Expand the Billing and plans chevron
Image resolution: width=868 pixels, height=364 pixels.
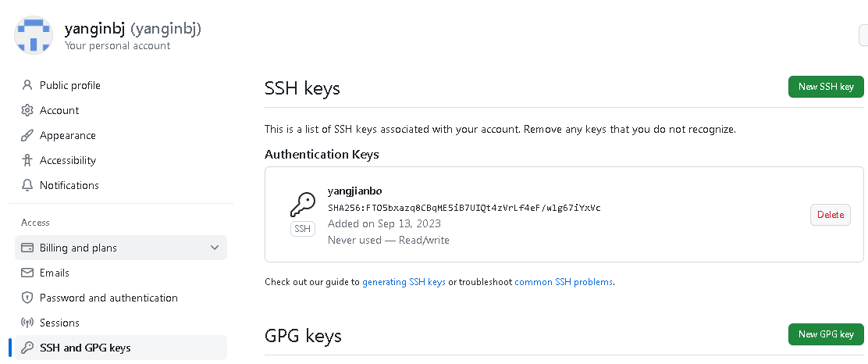pyautogui.click(x=215, y=248)
